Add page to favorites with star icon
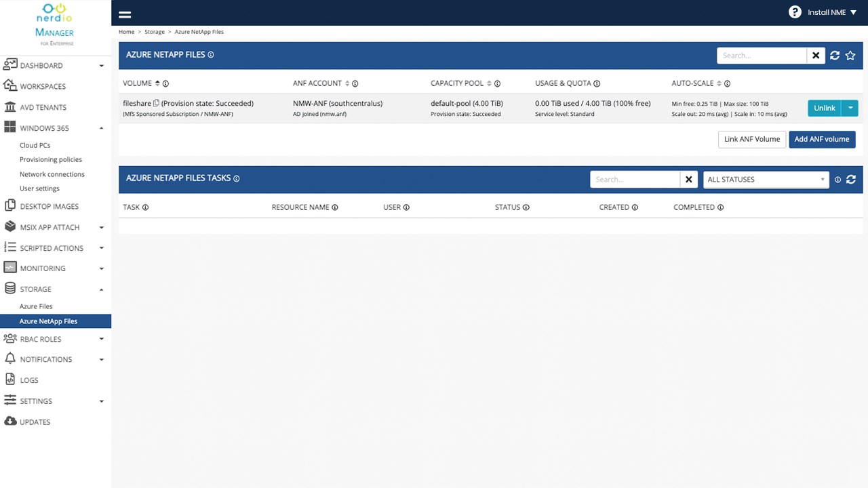868x488 pixels. click(x=850, y=56)
